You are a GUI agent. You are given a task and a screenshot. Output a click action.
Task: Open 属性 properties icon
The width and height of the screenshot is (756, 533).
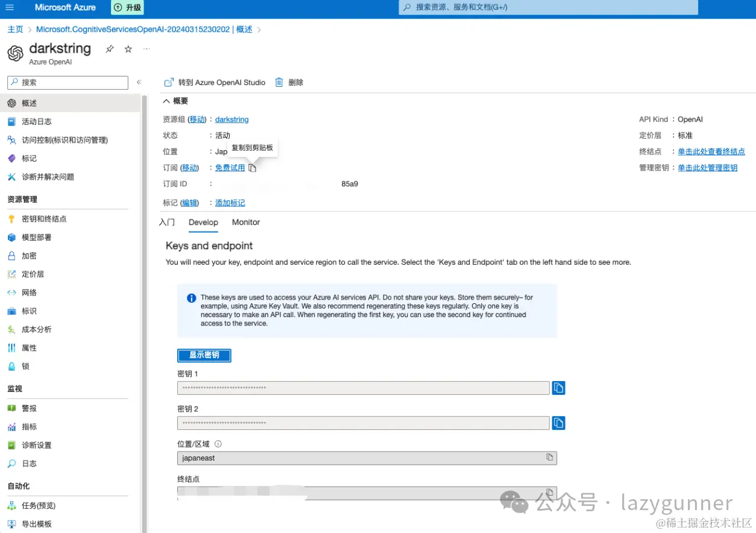[11, 348]
